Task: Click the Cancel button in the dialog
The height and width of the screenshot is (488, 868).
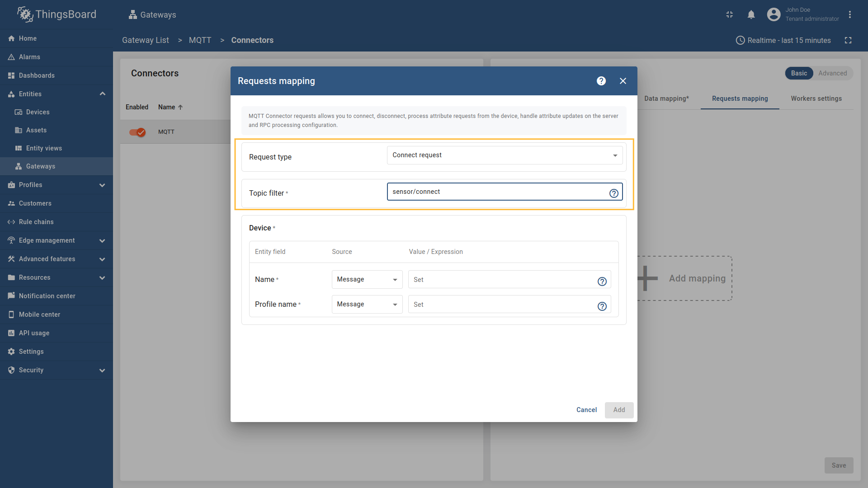Action: pyautogui.click(x=586, y=410)
